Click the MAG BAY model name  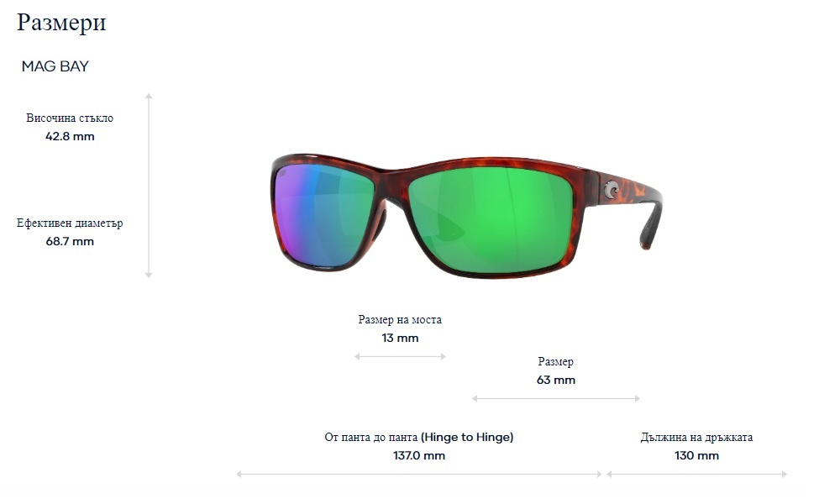[55, 66]
